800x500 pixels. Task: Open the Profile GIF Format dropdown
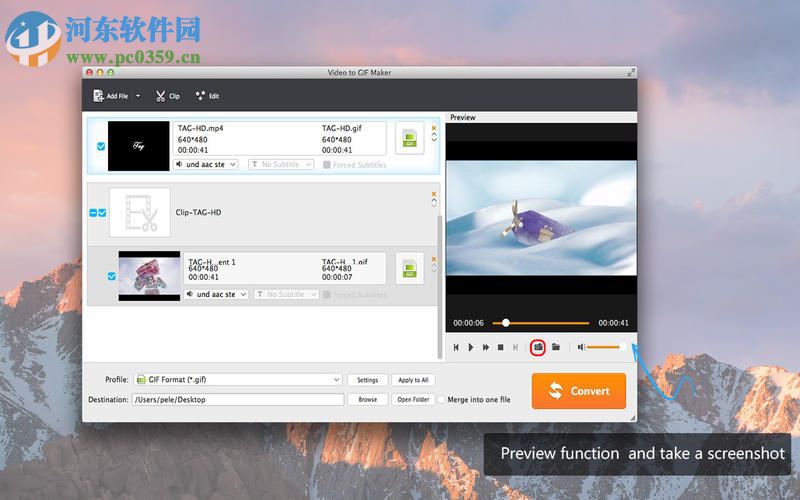pyautogui.click(x=238, y=380)
